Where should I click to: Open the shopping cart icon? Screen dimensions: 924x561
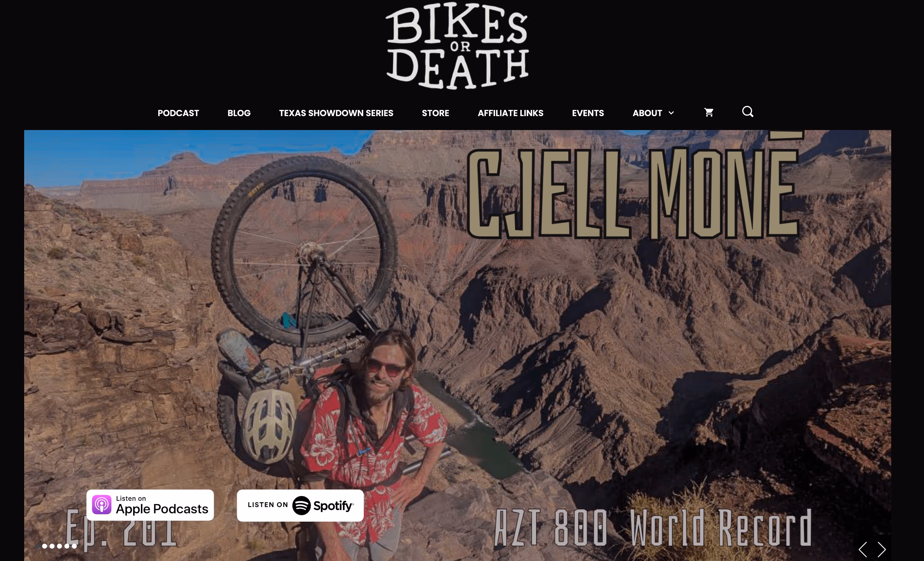709,112
